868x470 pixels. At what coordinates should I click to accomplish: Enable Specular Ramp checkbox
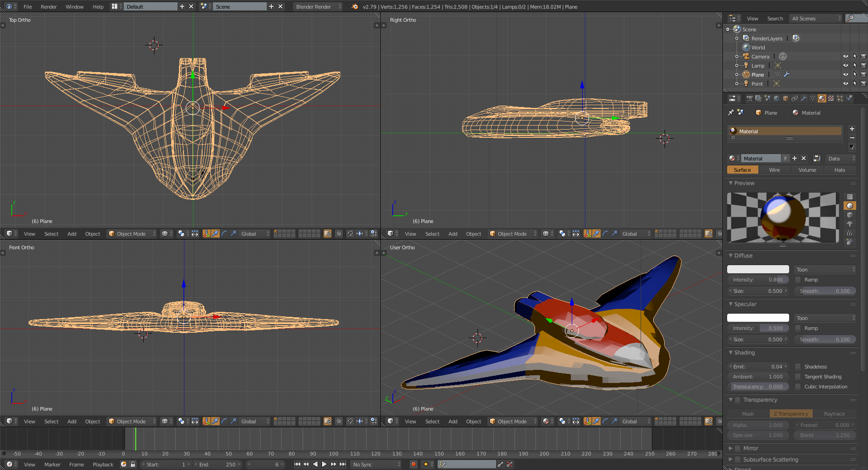[798, 328]
